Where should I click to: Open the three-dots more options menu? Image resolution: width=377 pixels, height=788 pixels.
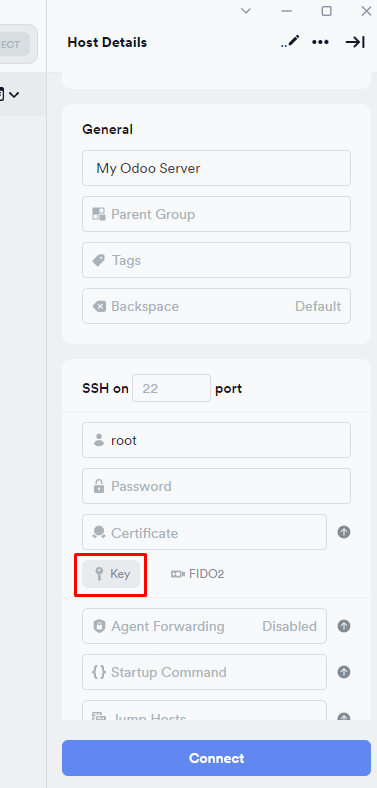(320, 42)
